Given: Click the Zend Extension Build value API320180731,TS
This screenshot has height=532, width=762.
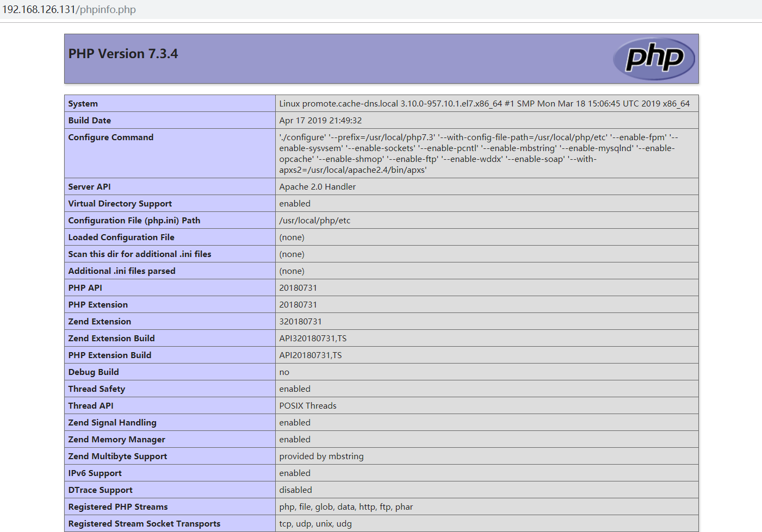Looking at the screenshot, I should pos(313,338).
